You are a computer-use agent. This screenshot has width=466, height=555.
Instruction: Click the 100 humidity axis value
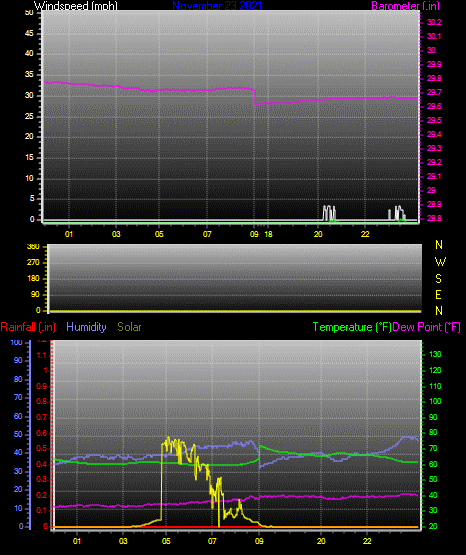17,343
